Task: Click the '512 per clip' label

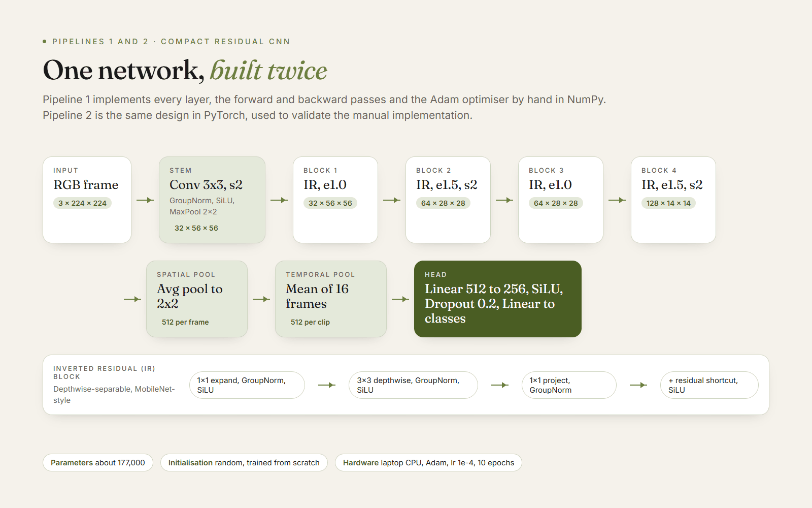Action: click(310, 322)
